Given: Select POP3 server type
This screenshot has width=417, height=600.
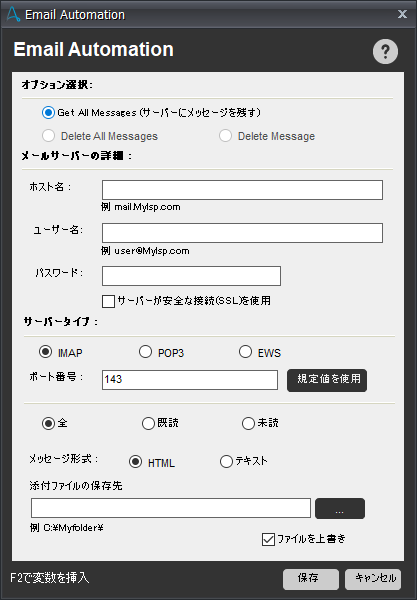Looking at the screenshot, I should [145, 352].
